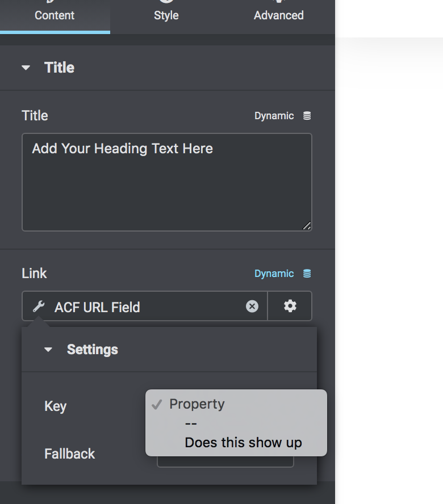
Task: Open settings gear for ACF URL Field
Action: [x=290, y=306]
